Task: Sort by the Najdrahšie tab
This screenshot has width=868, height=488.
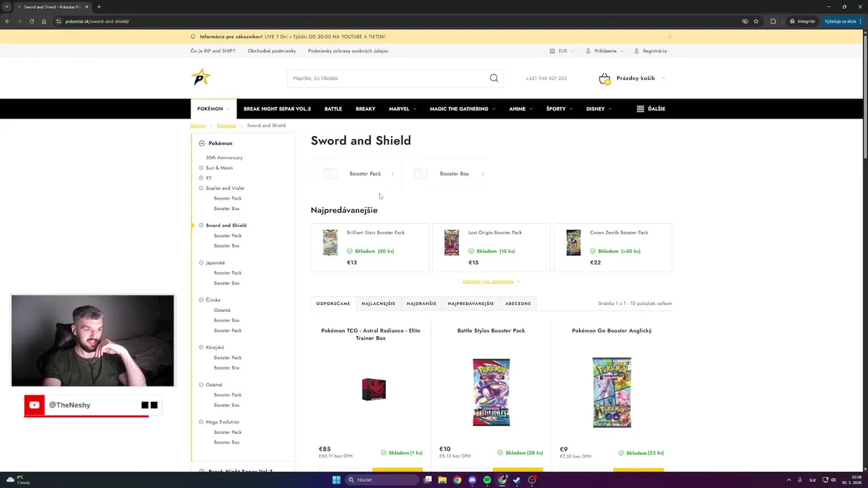Action: (421, 304)
